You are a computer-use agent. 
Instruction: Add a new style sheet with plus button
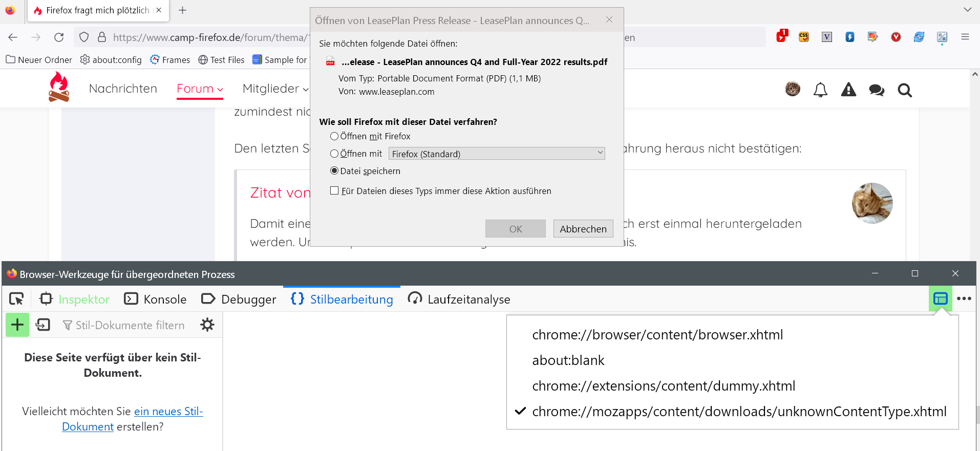[x=17, y=325]
